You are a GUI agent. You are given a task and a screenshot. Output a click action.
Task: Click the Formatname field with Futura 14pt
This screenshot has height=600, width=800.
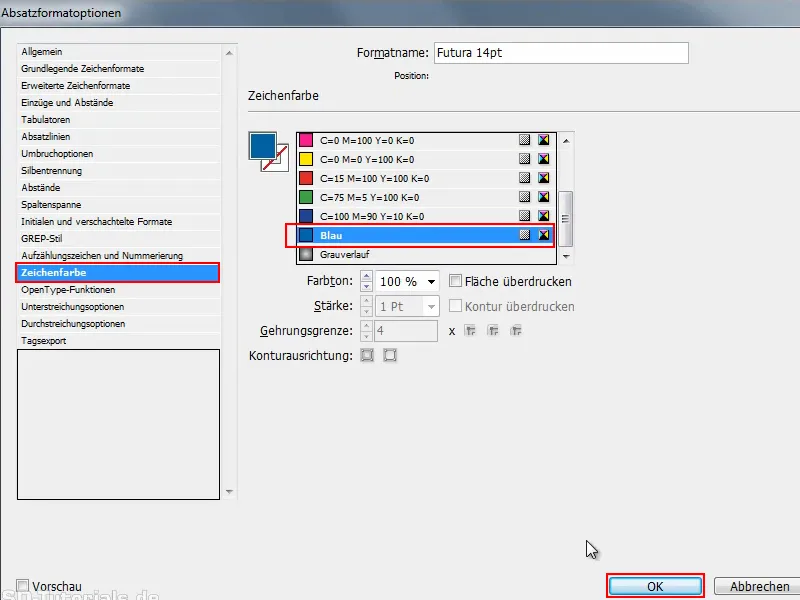[x=561, y=53]
